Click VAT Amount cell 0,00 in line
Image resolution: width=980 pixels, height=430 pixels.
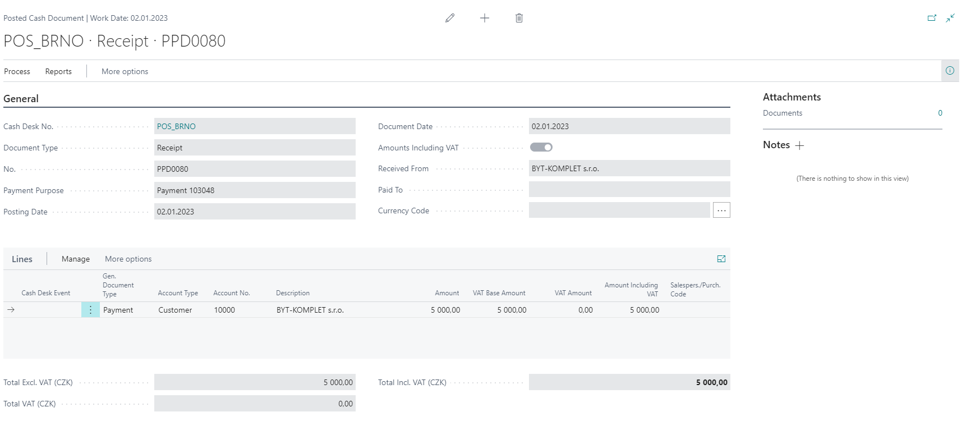(586, 310)
